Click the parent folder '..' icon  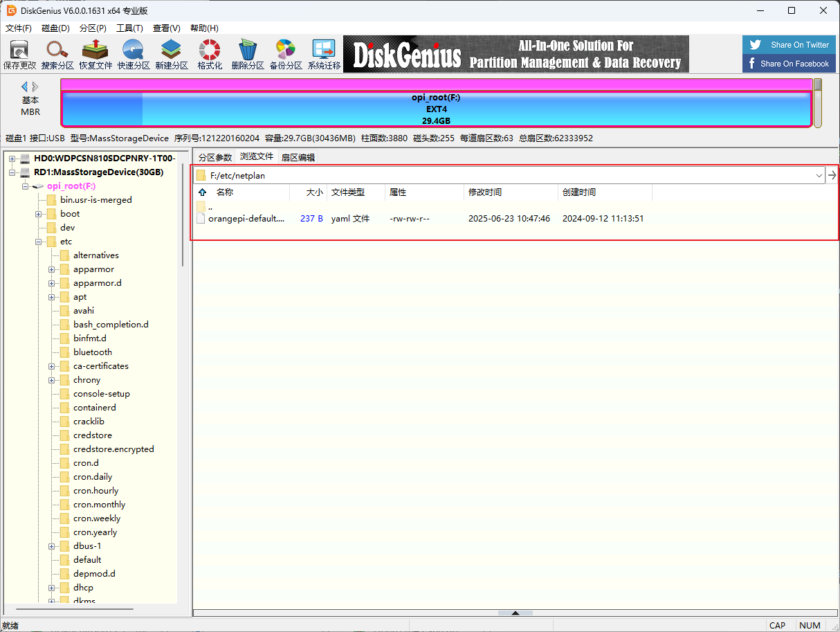201,206
